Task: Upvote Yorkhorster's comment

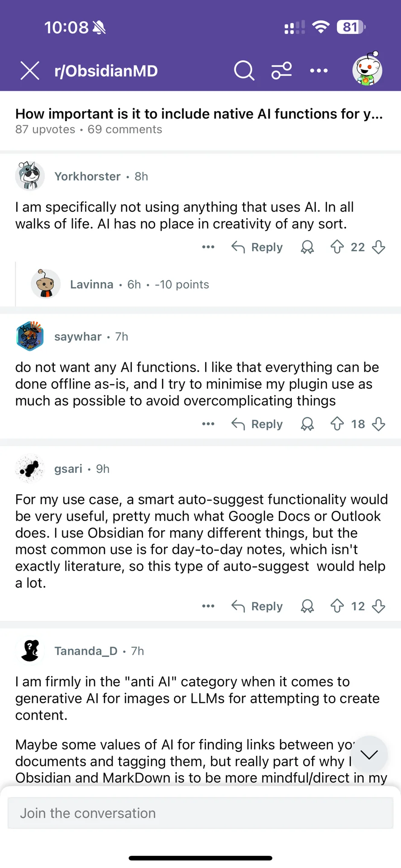Action: point(337,247)
